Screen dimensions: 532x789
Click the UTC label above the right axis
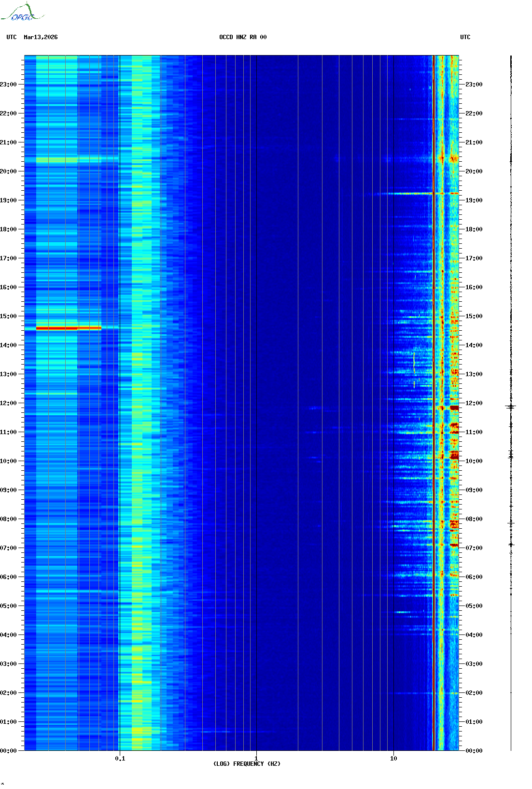point(465,37)
